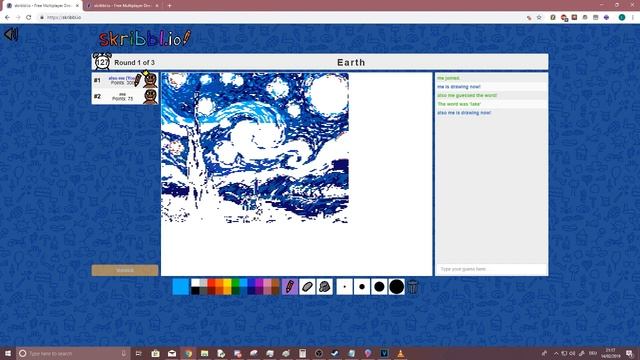
Task: Pick the yellow color swatch
Action: pyautogui.click(x=227, y=282)
